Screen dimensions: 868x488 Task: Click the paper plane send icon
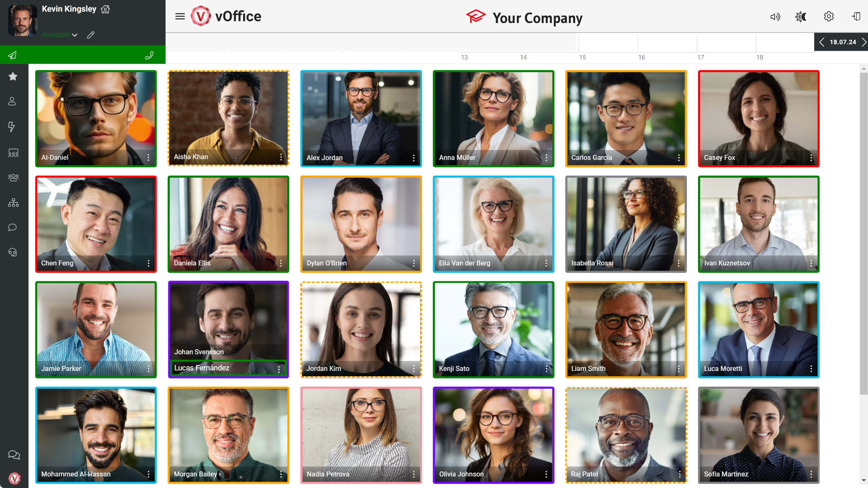coord(13,55)
